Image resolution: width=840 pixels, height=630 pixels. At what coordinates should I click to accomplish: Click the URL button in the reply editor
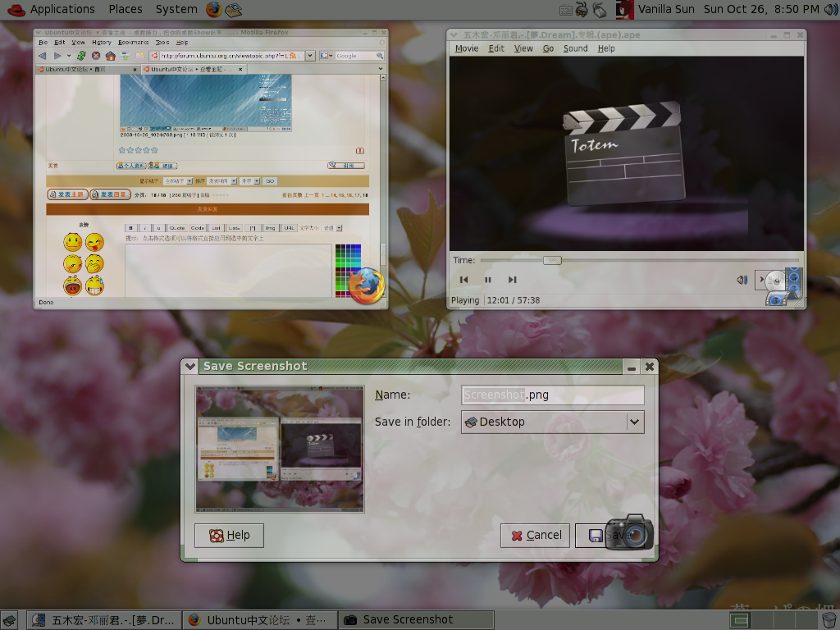click(x=290, y=228)
